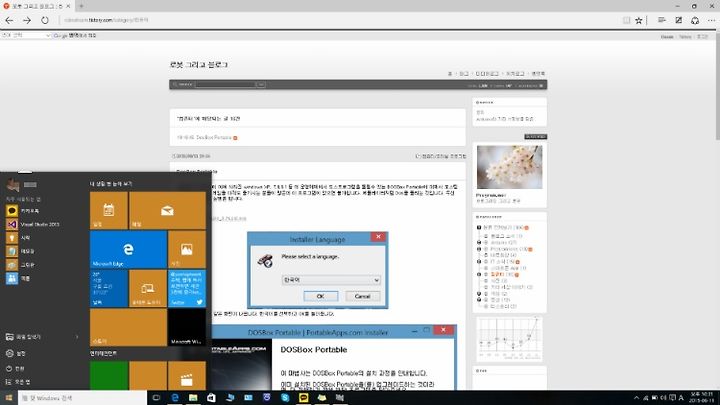
Task: Show hidden system tray icons
Action: pos(636,398)
